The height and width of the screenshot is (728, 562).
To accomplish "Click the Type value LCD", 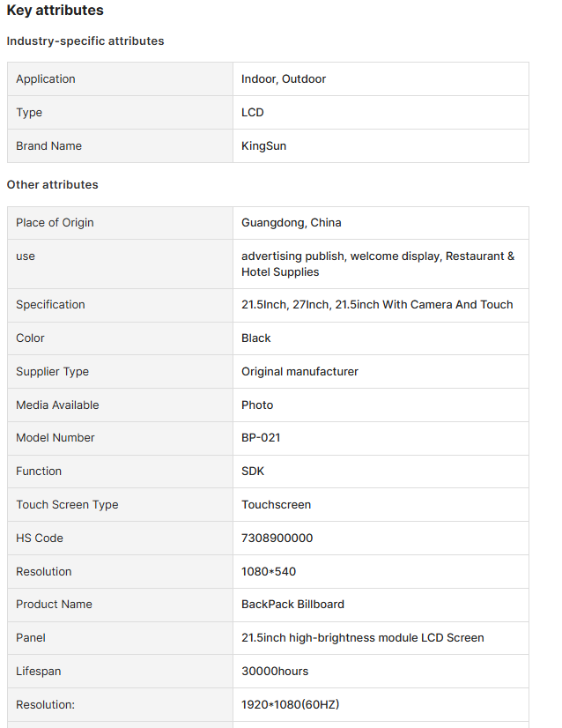I will [253, 112].
